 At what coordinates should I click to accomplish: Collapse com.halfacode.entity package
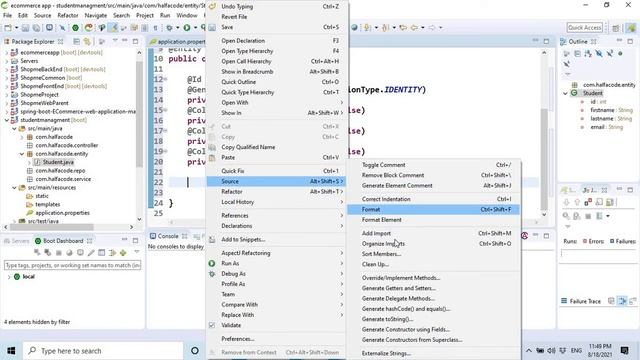(x=22, y=154)
